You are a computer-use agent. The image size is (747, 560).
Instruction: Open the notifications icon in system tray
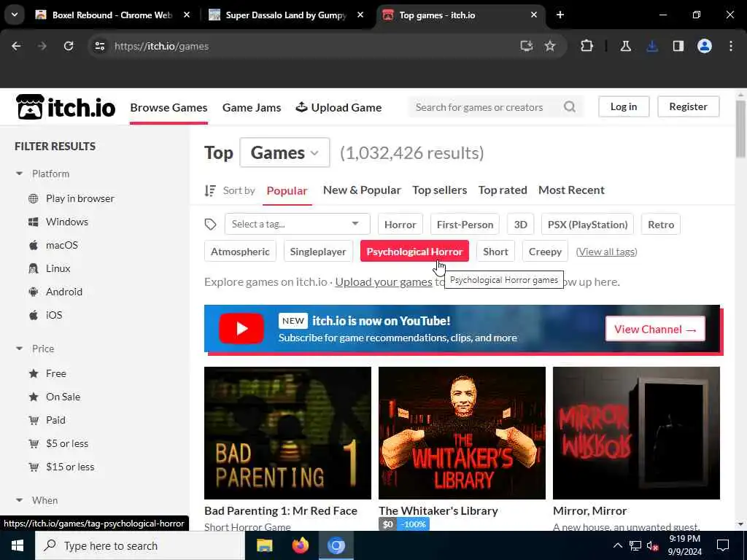tap(723, 545)
